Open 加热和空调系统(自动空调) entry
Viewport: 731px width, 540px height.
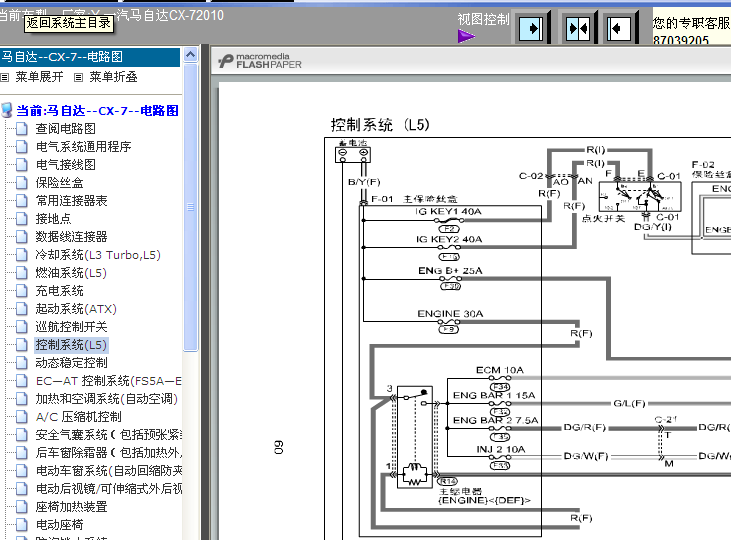coord(107,399)
